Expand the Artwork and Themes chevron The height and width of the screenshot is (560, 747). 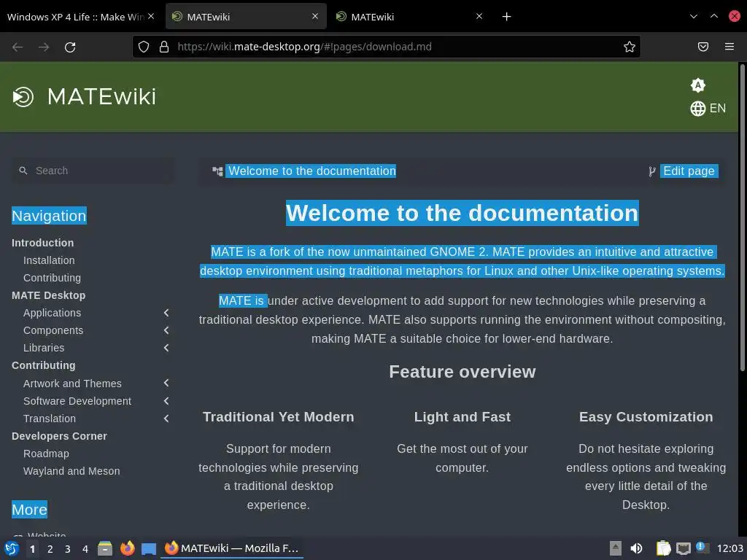[x=166, y=383]
